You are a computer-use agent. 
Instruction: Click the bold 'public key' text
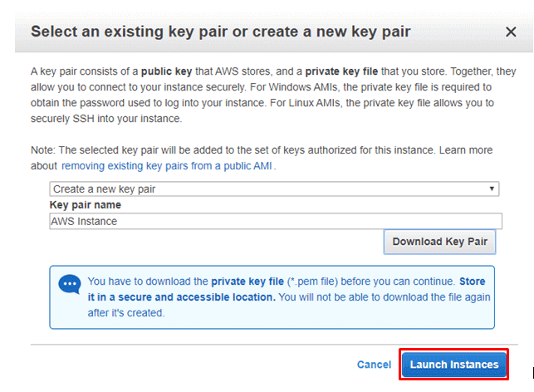point(167,71)
